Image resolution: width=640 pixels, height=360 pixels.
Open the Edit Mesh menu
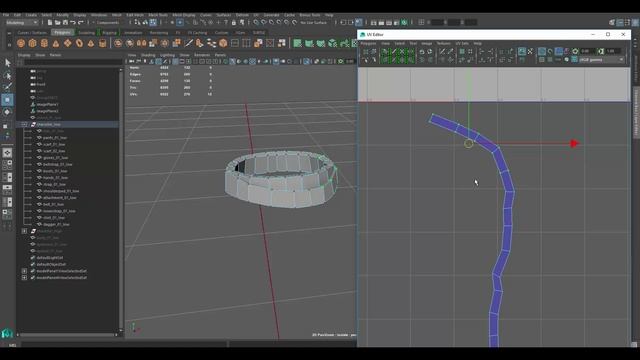point(135,15)
